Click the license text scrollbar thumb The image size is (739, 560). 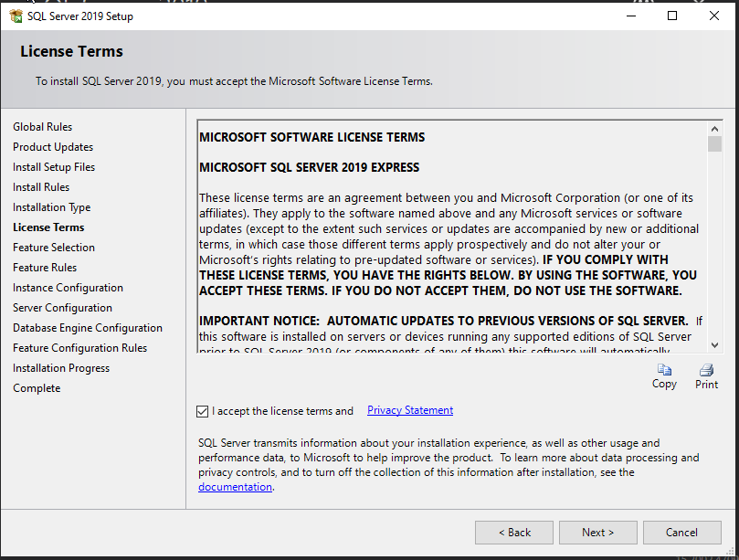(714, 143)
